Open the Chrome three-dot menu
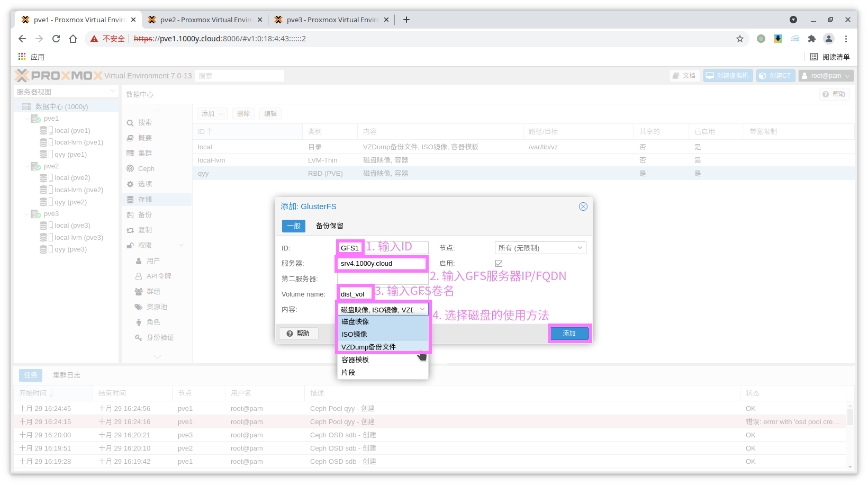Viewport: 868px width, 485px height. click(846, 39)
